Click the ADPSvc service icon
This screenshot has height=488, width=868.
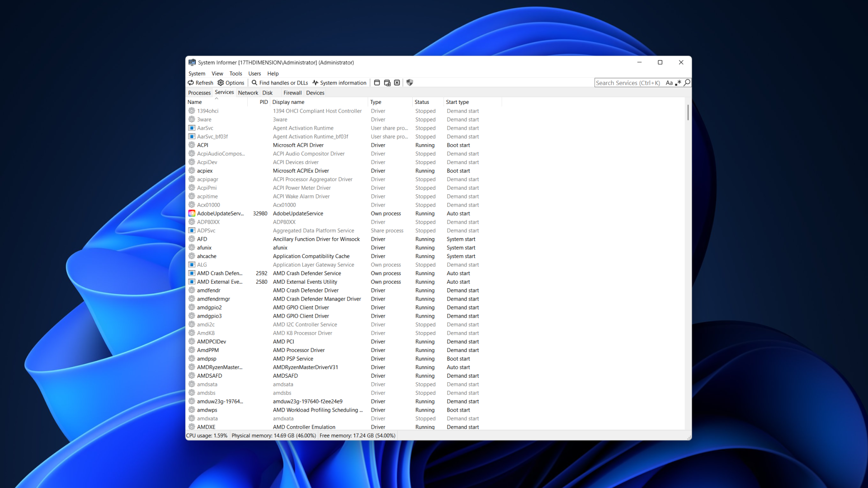192,230
